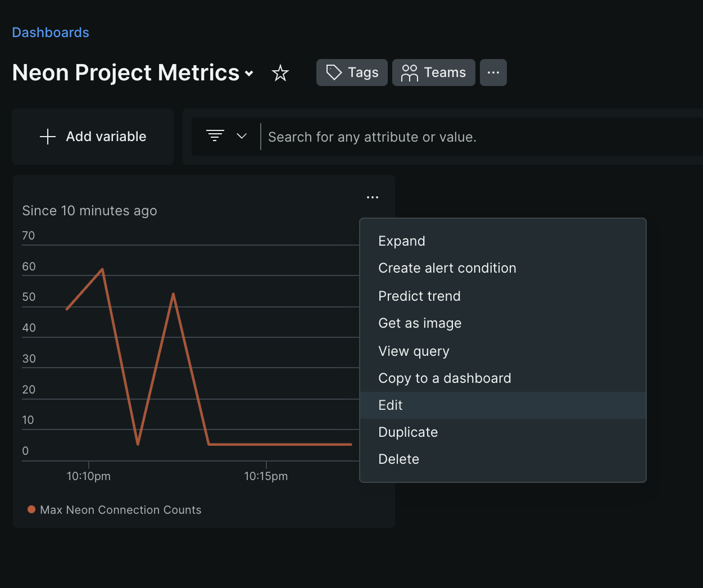Choose View query from the menu
Screen dimensions: 703x588
414,351
